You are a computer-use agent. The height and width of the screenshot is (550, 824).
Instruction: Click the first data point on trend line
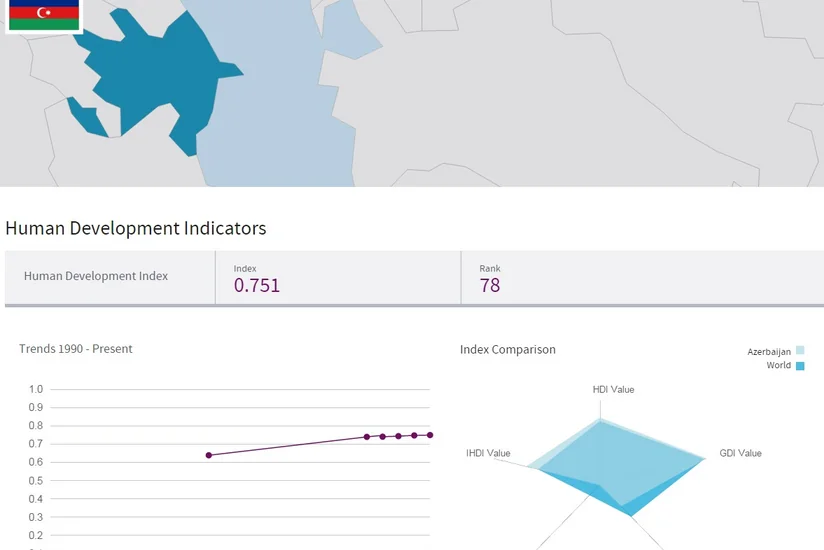[209, 455]
